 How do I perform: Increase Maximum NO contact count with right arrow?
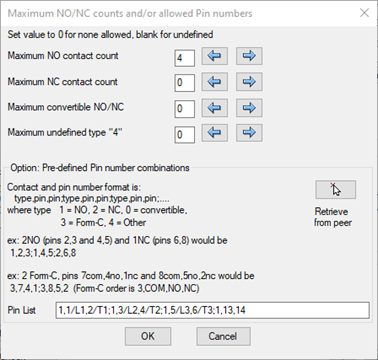click(249, 56)
